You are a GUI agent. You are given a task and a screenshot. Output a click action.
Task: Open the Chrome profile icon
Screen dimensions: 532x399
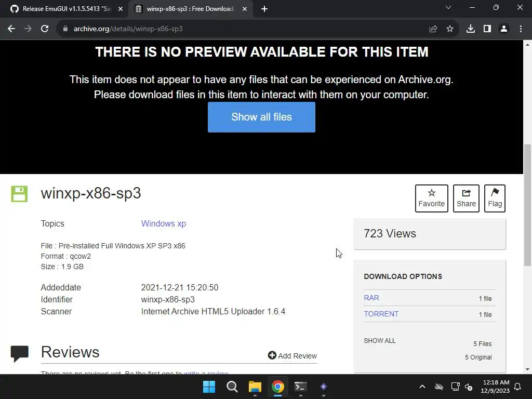[x=504, y=29]
